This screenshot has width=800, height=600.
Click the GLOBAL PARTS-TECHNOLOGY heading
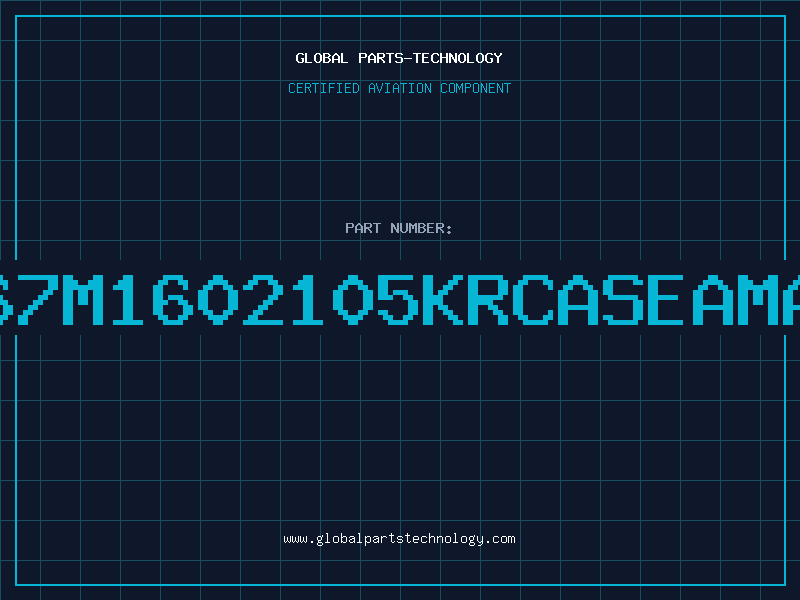pos(399,58)
